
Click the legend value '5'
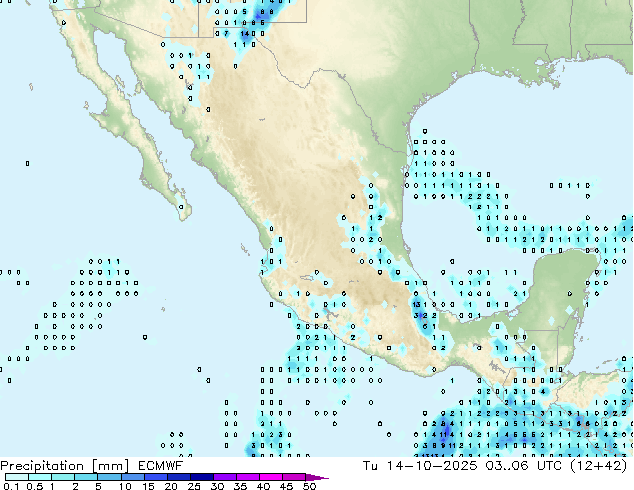coord(98,486)
